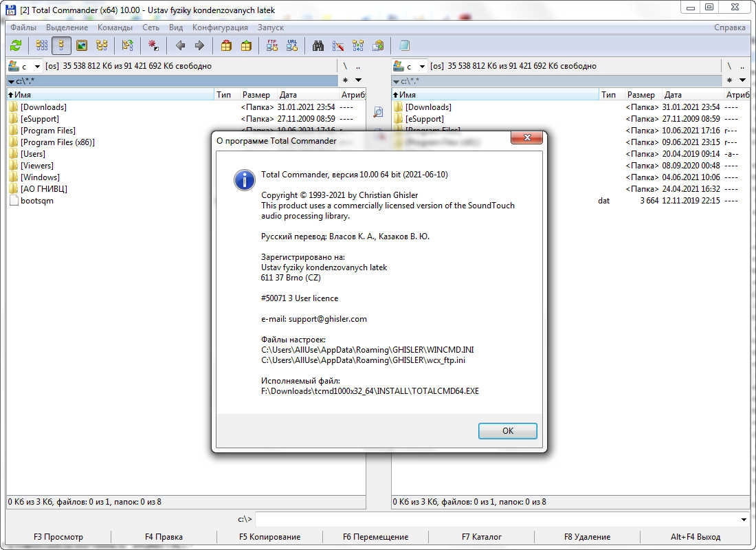Go forward with the right arrow icon
Viewport: 756px width, 550px height.
point(199,46)
